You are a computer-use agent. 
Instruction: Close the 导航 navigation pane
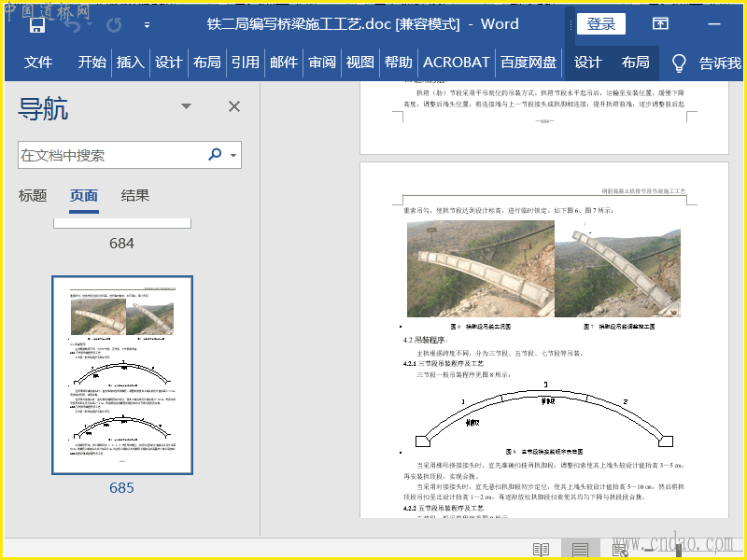coord(234,106)
